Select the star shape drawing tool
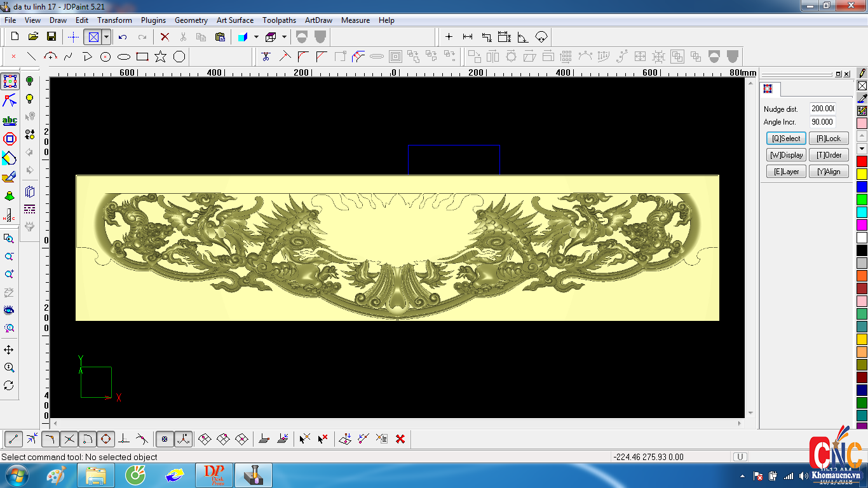868x488 pixels. coord(160,57)
